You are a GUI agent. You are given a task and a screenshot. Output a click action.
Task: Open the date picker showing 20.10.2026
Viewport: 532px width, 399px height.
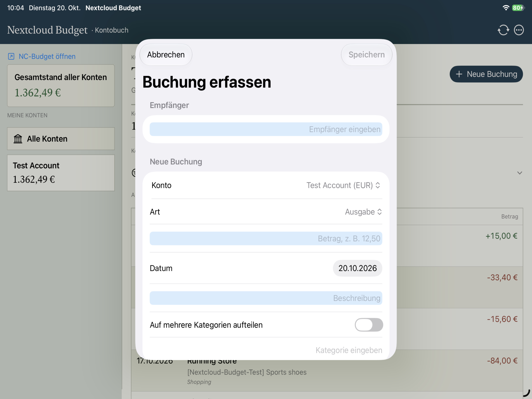[x=357, y=268]
